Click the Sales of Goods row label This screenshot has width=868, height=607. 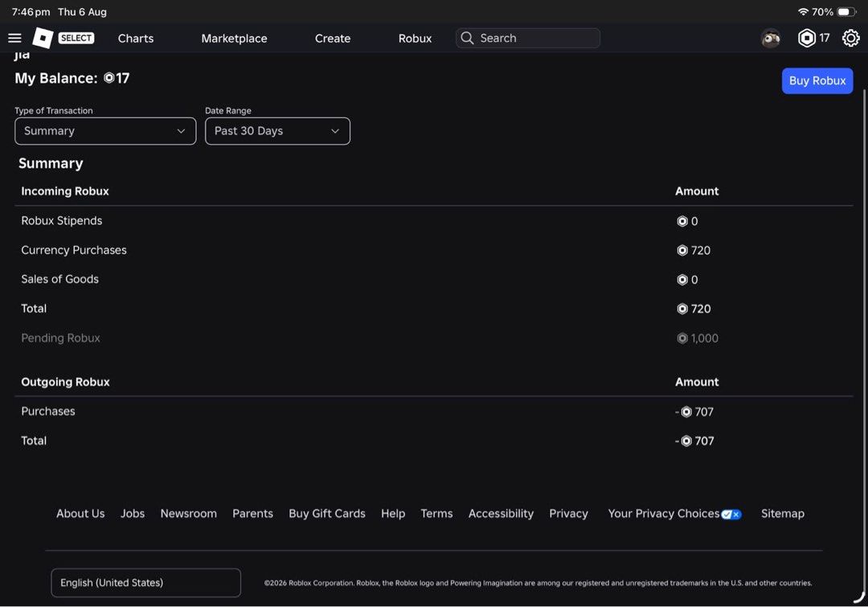59,279
